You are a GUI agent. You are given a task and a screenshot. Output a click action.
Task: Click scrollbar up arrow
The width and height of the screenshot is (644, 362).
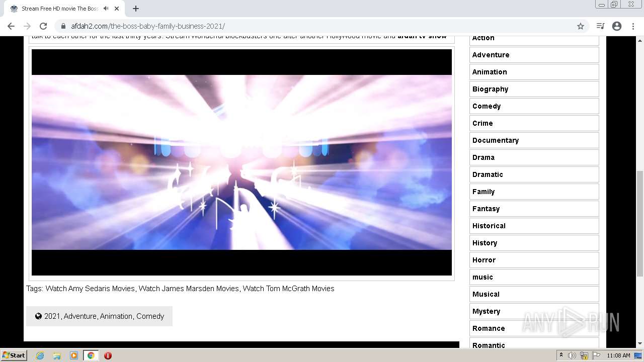(x=640, y=40)
